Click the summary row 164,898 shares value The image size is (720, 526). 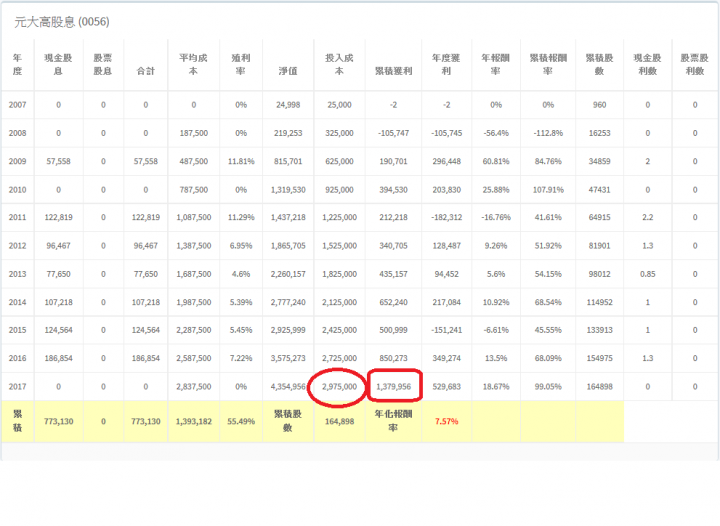(339, 421)
